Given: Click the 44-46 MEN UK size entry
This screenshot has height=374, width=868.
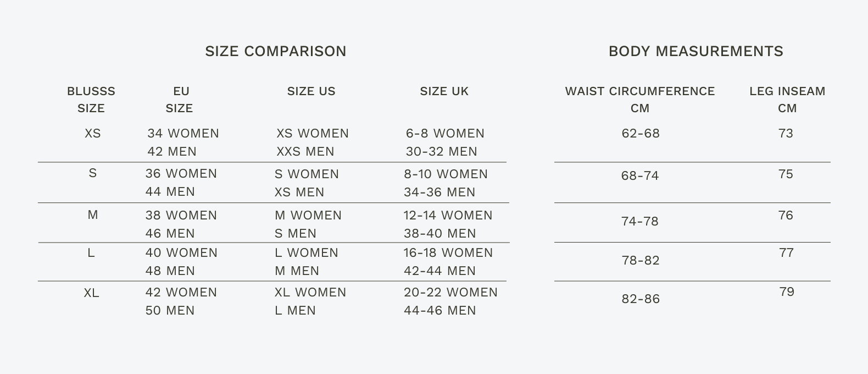Looking at the screenshot, I should (439, 311).
